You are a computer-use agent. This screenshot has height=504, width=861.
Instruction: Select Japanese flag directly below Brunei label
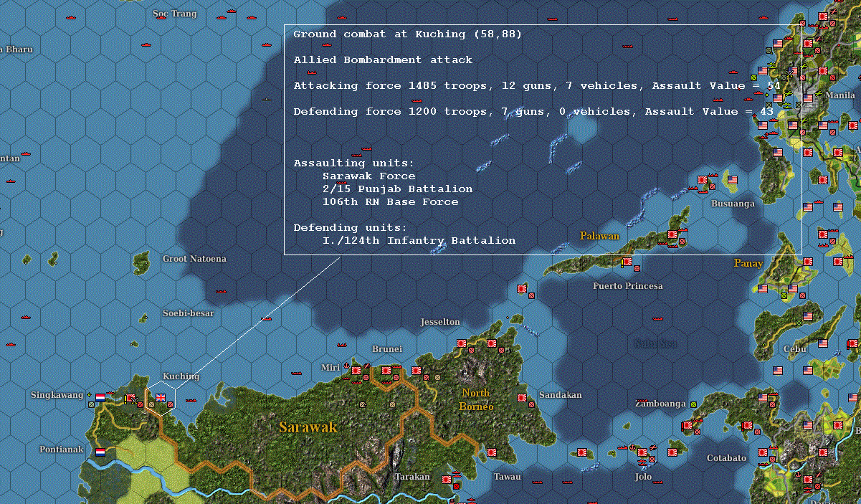pos(386,371)
